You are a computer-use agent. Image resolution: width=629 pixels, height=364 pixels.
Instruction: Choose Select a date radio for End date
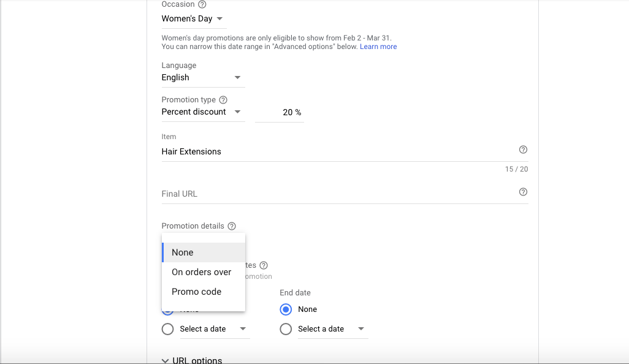tap(286, 329)
